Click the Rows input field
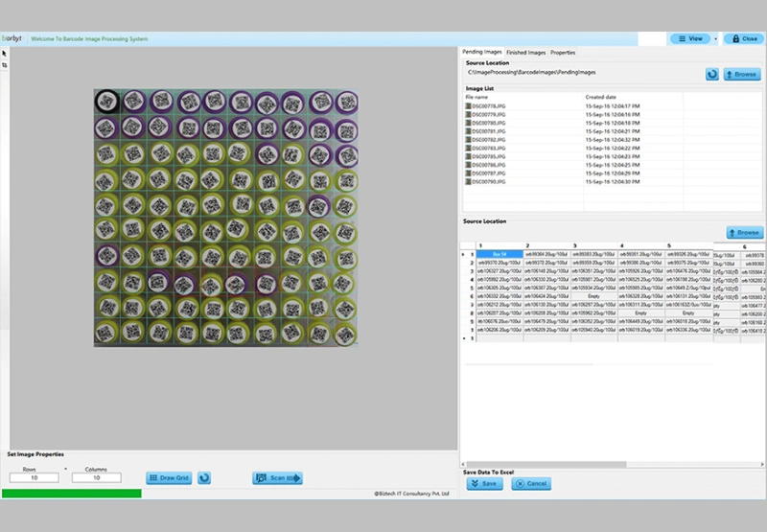The image size is (767, 532). click(x=35, y=477)
